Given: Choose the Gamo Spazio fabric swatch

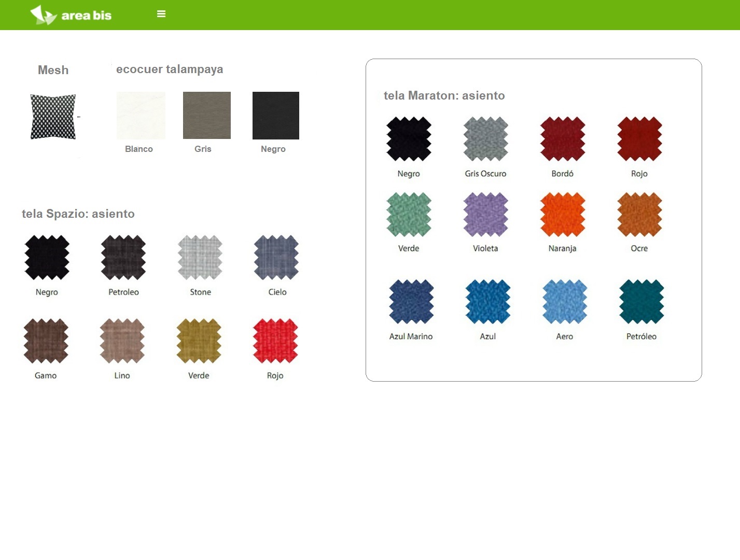Looking at the screenshot, I should [46, 341].
